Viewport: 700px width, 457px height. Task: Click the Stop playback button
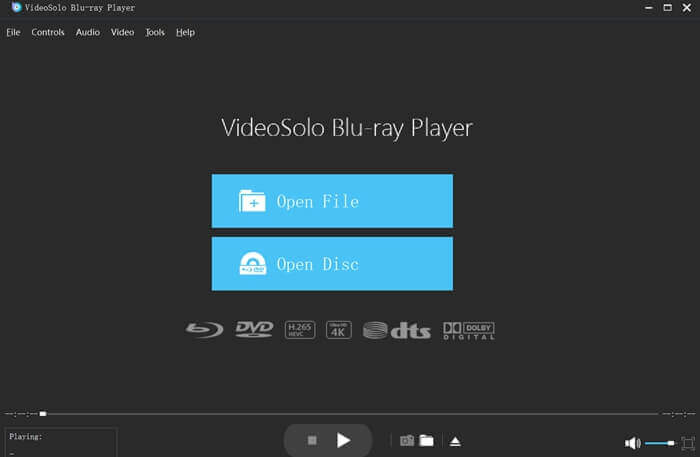tap(312, 440)
